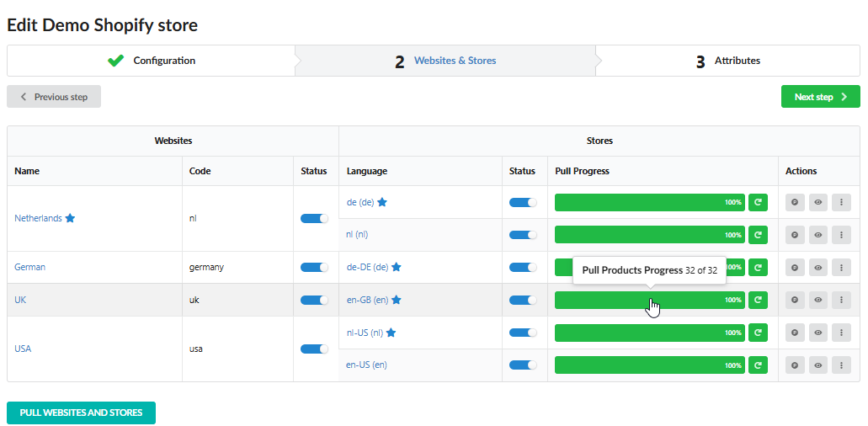
Task: Click the P icon in the de-DE row
Action: click(796, 267)
